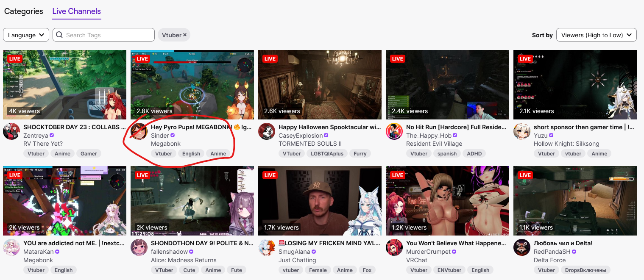Open CaseyExplosion's channel avatar

point(267,131)
